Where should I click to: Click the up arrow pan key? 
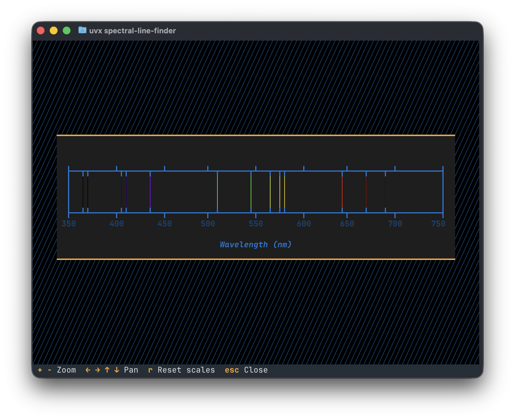coord(107,370)
